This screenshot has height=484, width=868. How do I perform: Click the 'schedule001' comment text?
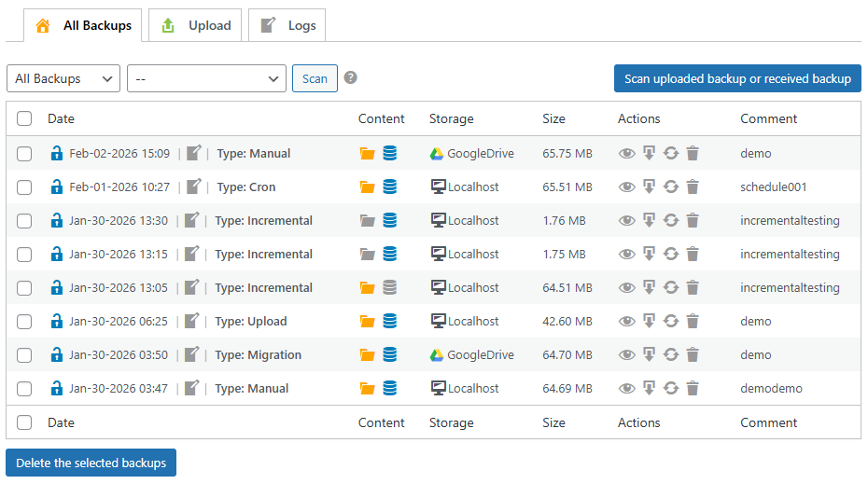[x=774, y=187]
